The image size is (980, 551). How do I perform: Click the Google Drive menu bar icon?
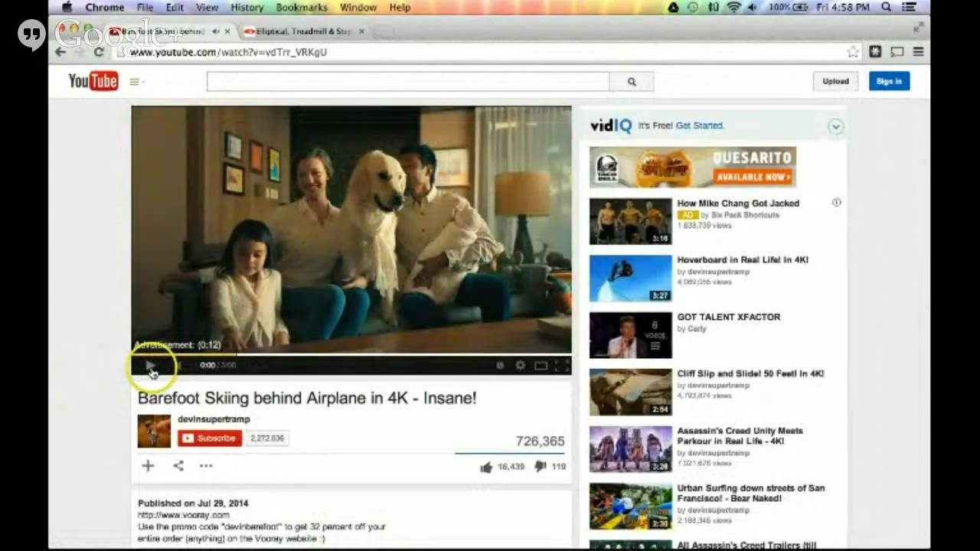pos(673,7)
